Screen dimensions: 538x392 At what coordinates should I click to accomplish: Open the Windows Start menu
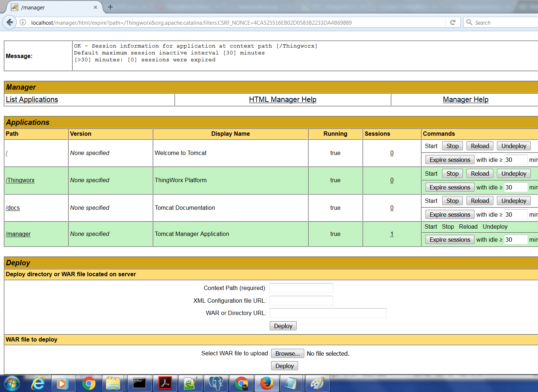12,383
